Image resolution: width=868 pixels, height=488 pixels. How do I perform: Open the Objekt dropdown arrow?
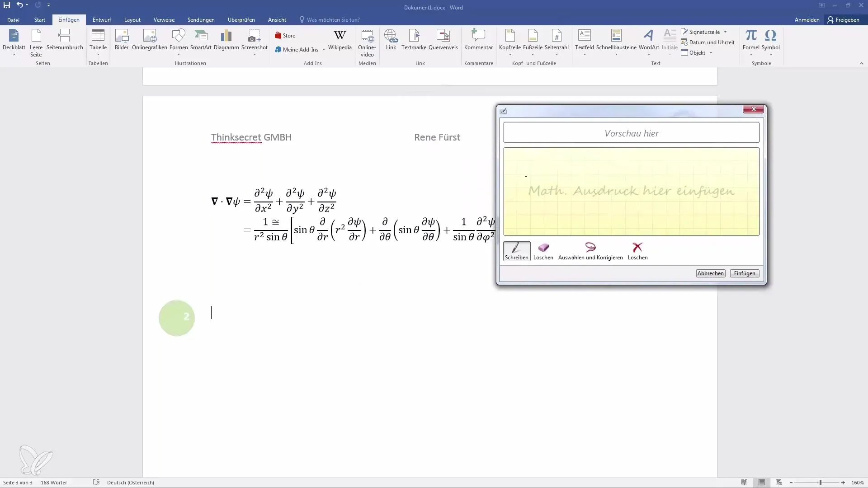[x=711, y=53]
